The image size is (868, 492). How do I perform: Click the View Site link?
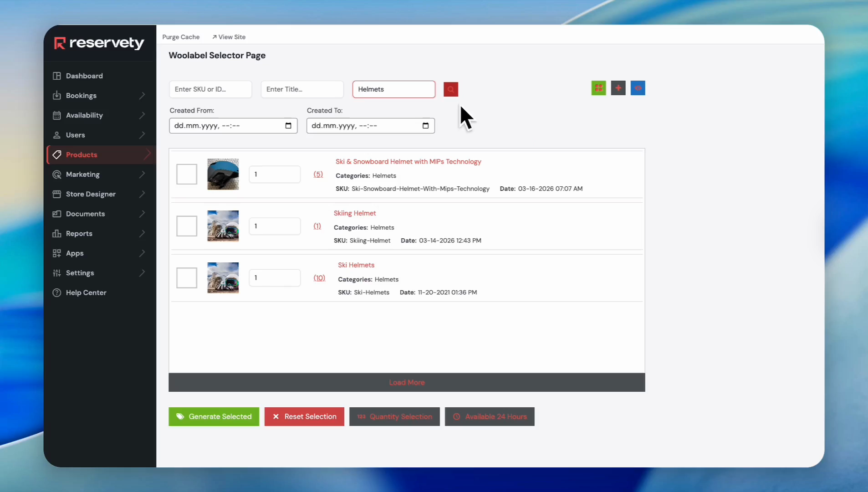click(229, 37)
